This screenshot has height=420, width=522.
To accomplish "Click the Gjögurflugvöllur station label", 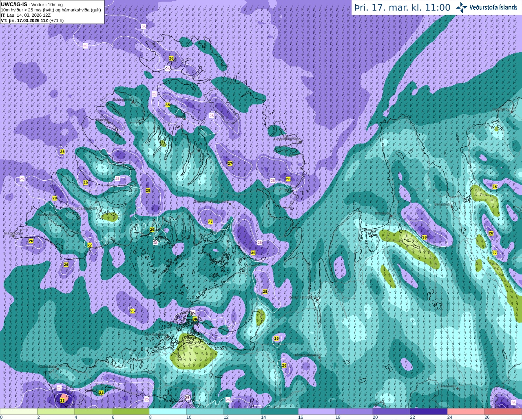I will coord(287,139).
